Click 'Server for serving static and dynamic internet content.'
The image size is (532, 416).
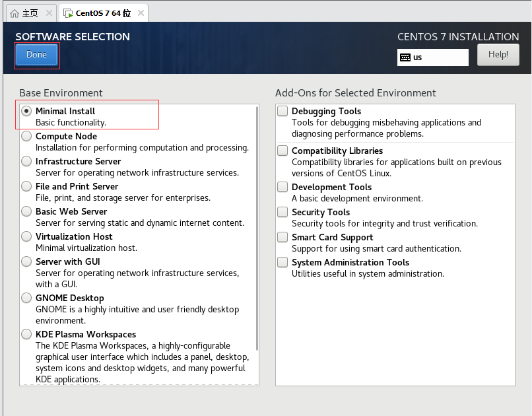pyautogui.click(x=140, y=223)
